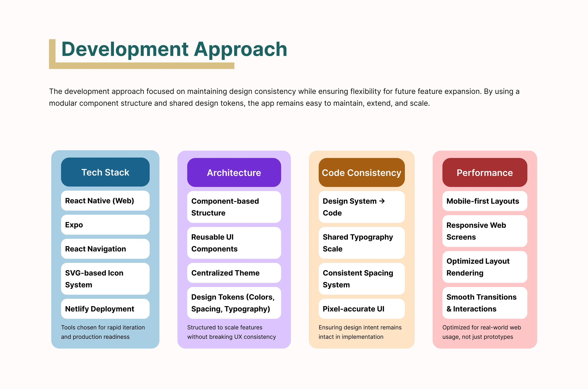Screen dimensions: 588x389
Task: Click the Development Approach title
Action: [174, 49]
